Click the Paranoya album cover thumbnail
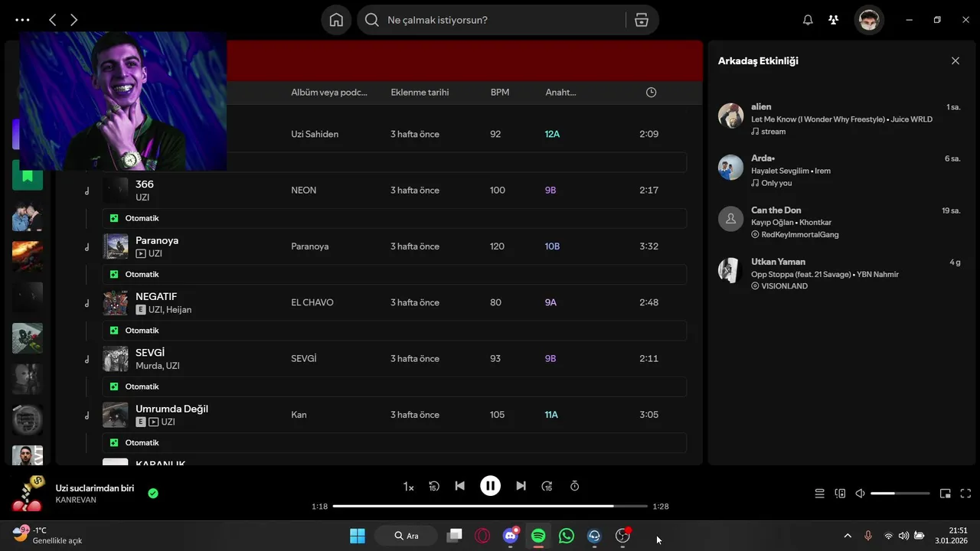This screenshot has height=551, width=980. [x=116, y=246]
